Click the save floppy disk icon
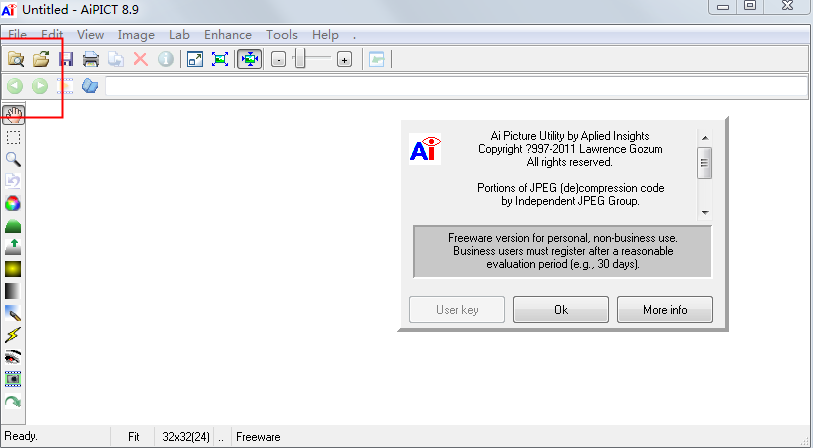Viewport: 813px width, 448px height. click(x=66, y=59)
